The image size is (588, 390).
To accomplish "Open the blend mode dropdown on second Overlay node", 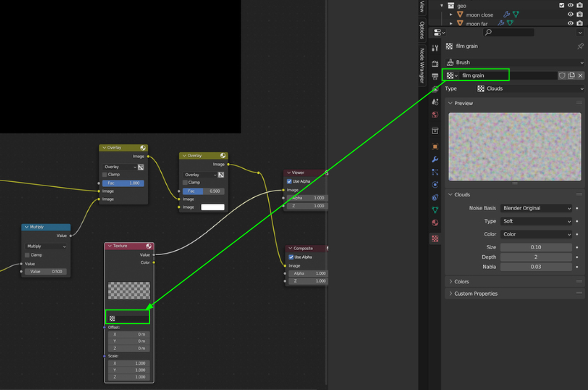I will coord(199,175).
